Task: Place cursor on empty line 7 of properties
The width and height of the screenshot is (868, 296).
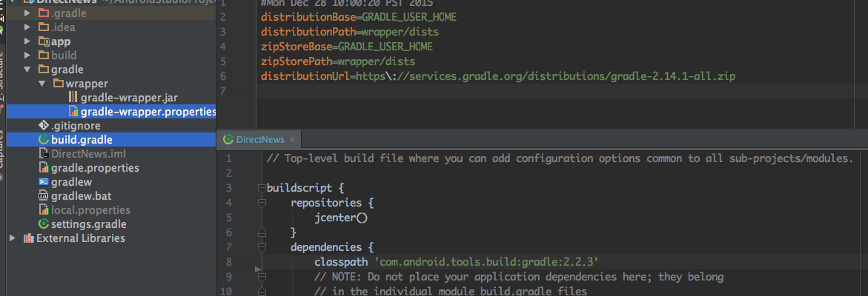Action: tap(561, 90)
